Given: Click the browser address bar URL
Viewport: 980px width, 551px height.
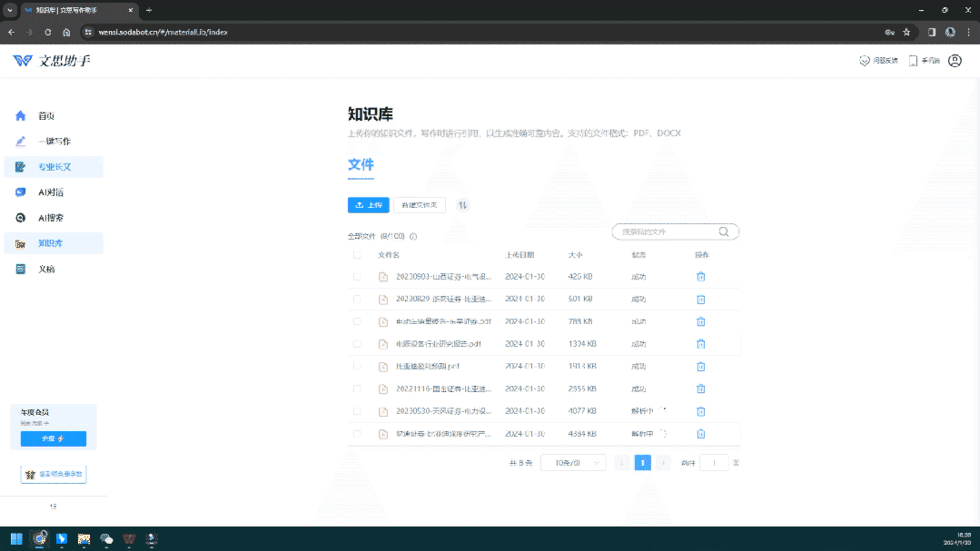Looking at the screenshot, I should point(163,32).
